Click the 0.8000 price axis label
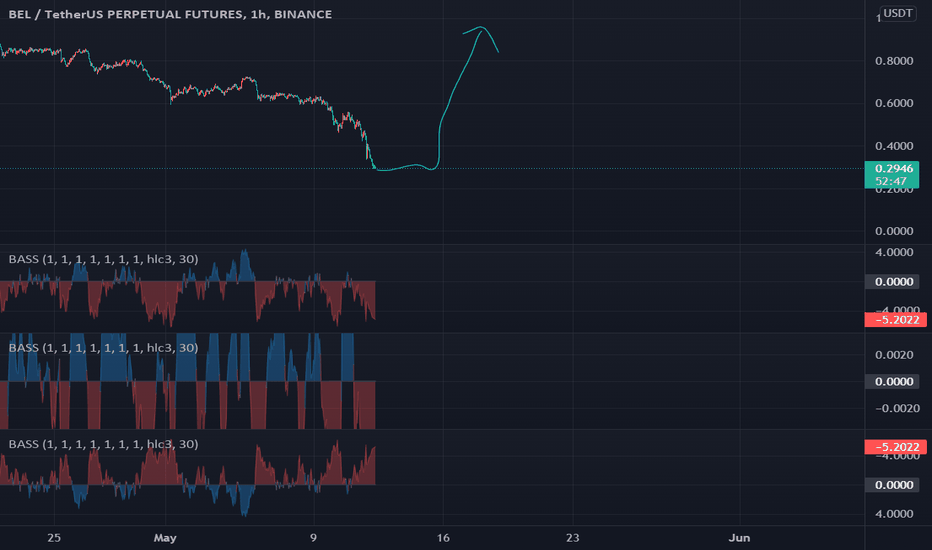This screenshot has height=550, width=932. tap(894, 61)
